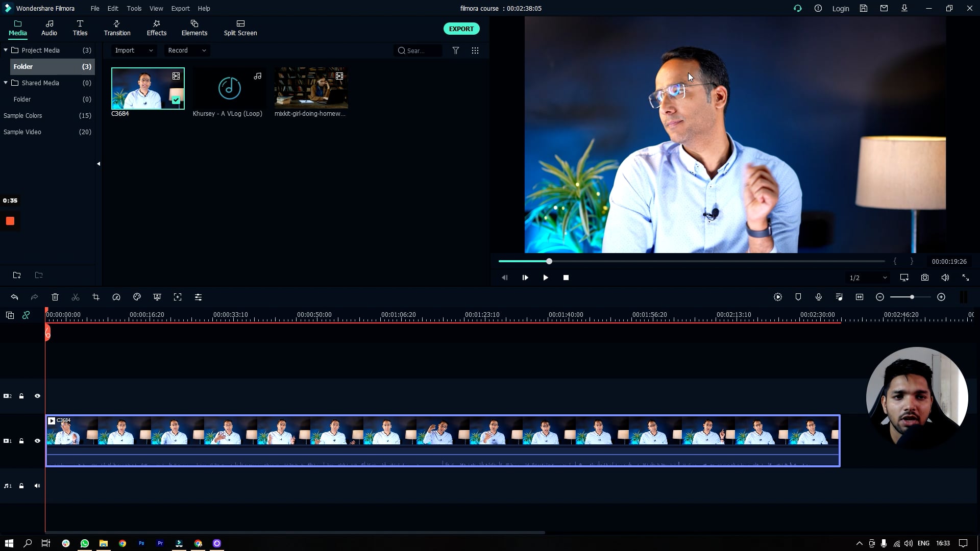The image size is (980, 551).
Task: Select the Crop tool in the timeline toolbar
Action: pyautogui.click(x=96, y=297)
